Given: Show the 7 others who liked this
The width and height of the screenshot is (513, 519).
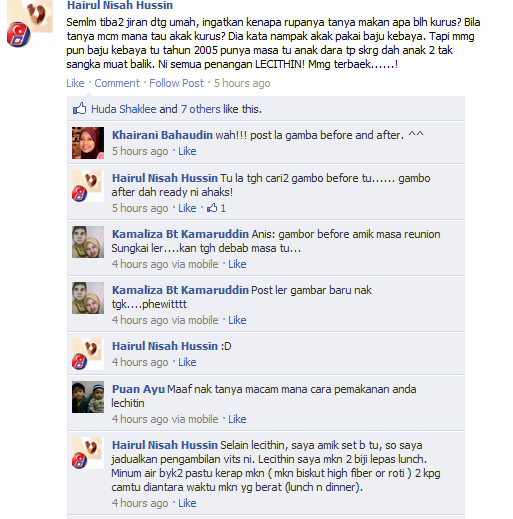Looking at the screenshot, I should pos(201,109).
